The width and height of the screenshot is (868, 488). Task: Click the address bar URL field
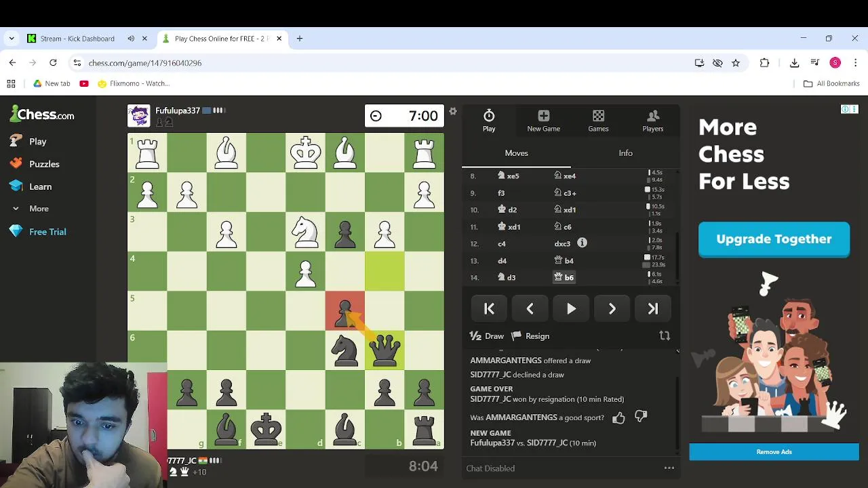[380, 63]
